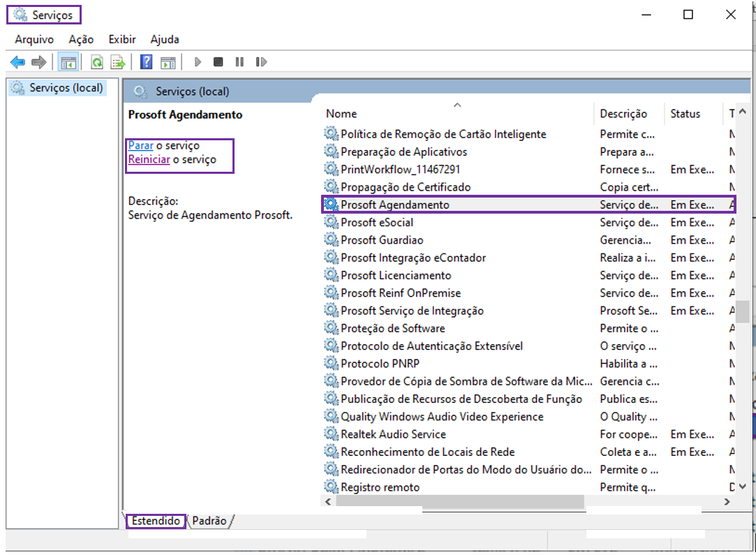
Task: Click Serviços title bar gear icon
Action: coord(20,15)
